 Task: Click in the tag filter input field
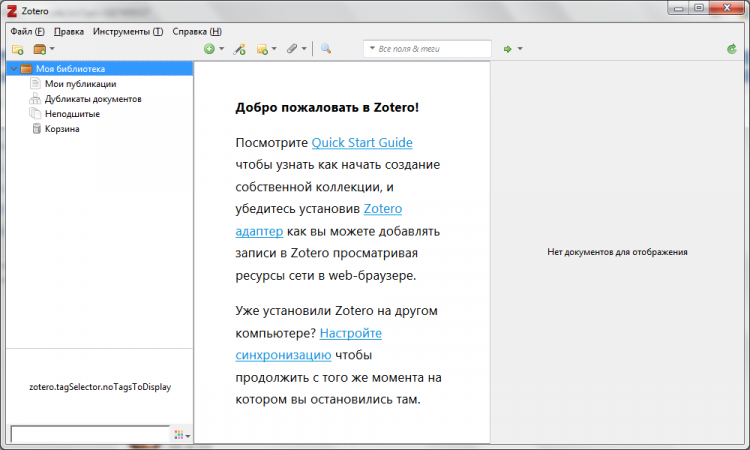[x=89, y=434]
